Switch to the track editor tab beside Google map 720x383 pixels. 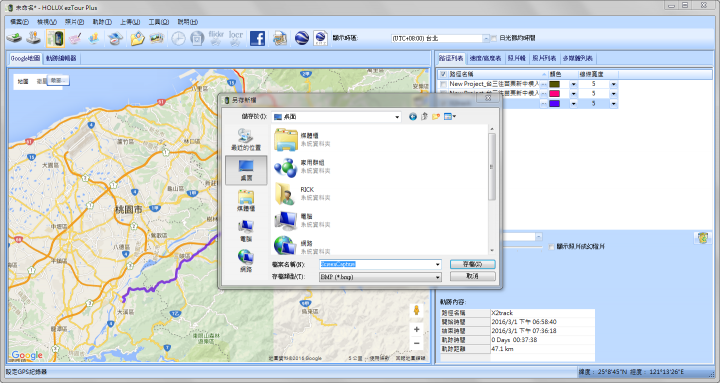pos(61,58)
